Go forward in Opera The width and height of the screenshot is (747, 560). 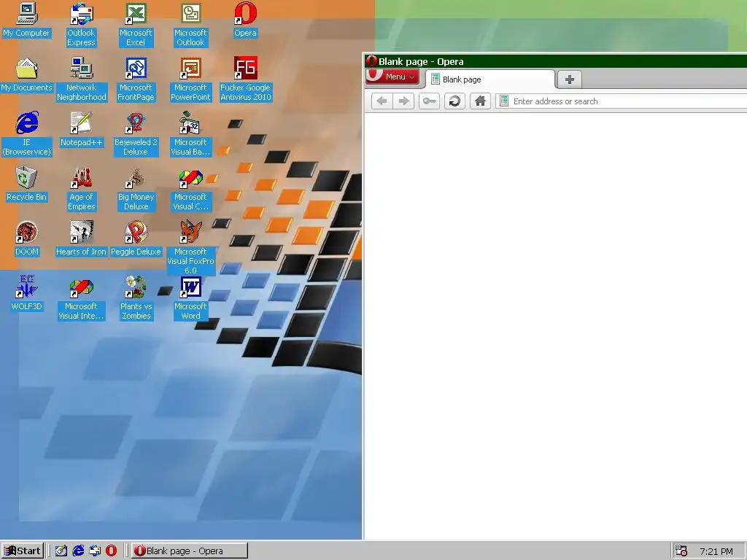pyautogui.click(x=403, y=101)
